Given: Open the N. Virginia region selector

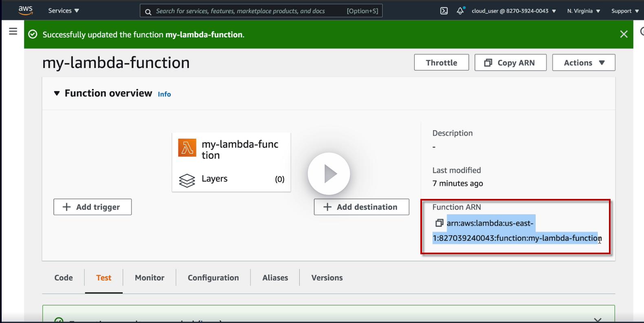Looking at the screenshot, I should click(x=584, y=11).
